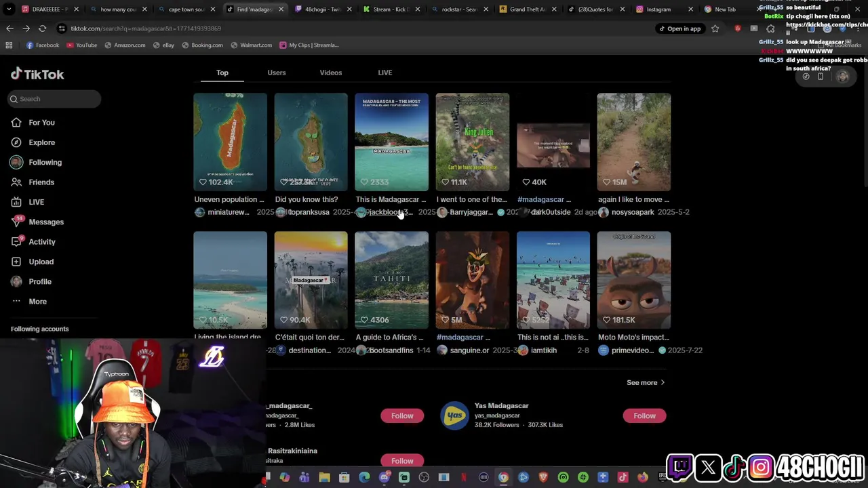Open the Upload page
The height and width of the screenshot is (488, 868).
tap(32, 262)
